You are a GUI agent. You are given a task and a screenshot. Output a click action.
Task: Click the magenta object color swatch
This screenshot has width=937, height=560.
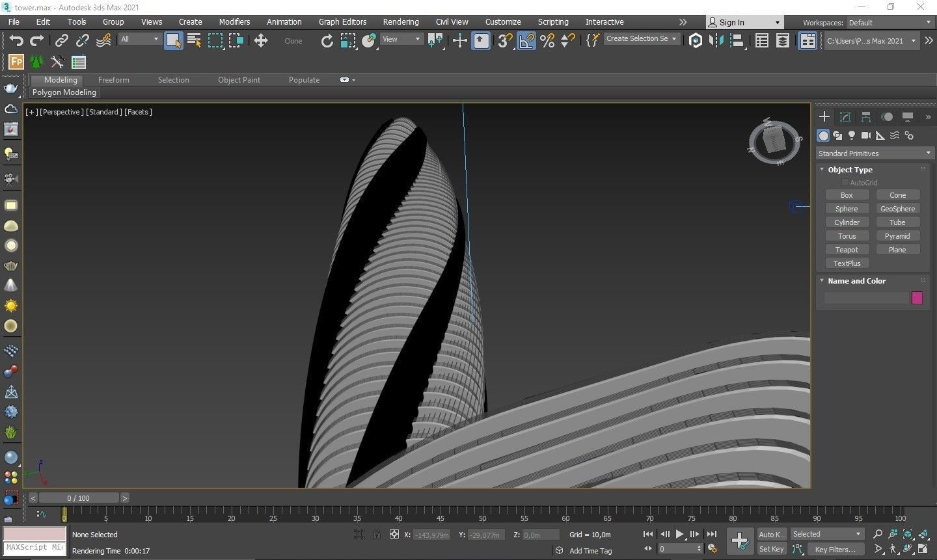[x=917, y=298]
